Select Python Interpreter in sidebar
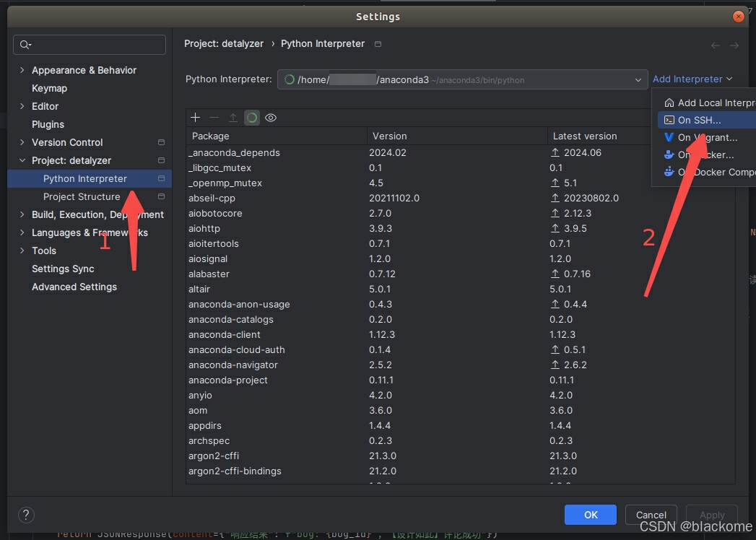 (x=90, y=178)
